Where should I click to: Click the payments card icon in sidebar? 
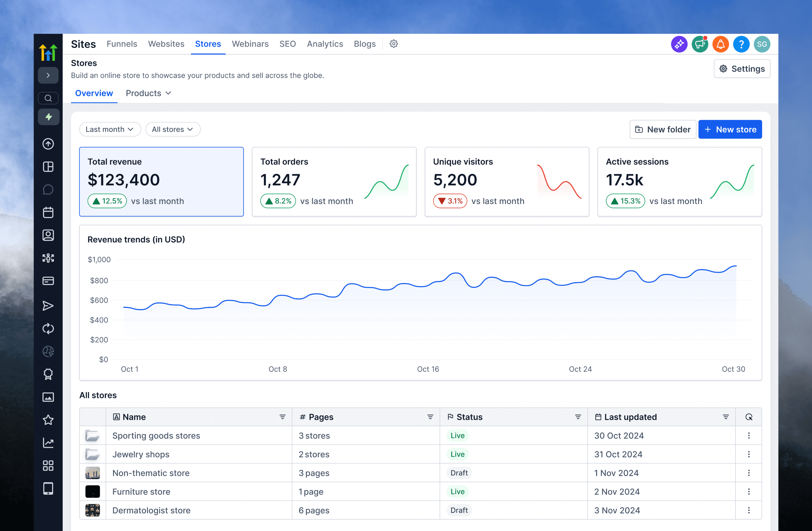click(x=48, y=281)
